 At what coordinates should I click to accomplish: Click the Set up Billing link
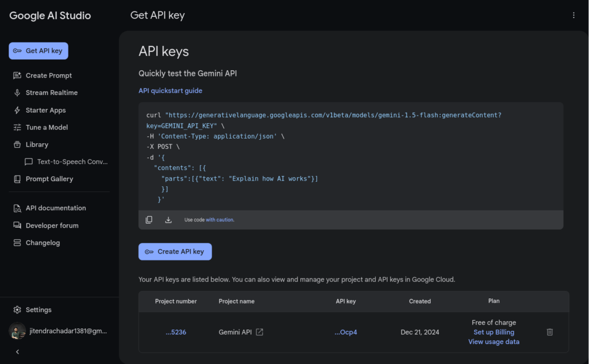pyautogui.click(x=494, y=332)
